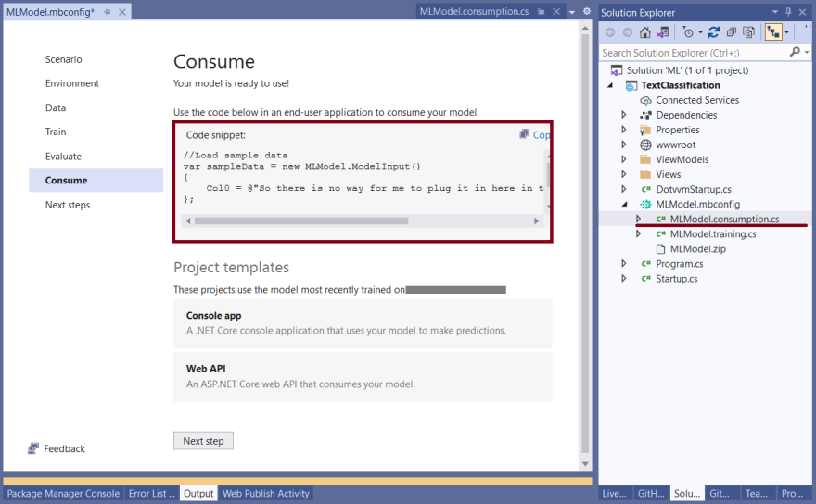Click the Solution Explorer Home icon
Screen dimensions: 816x504
point(644,32)
